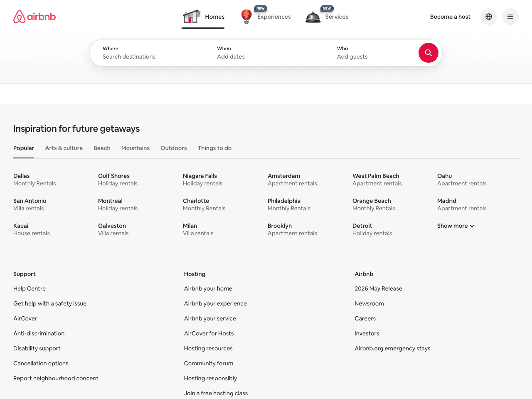
Task: Open Philadelphia Monthly Rentals
Action: coord(289,204)
